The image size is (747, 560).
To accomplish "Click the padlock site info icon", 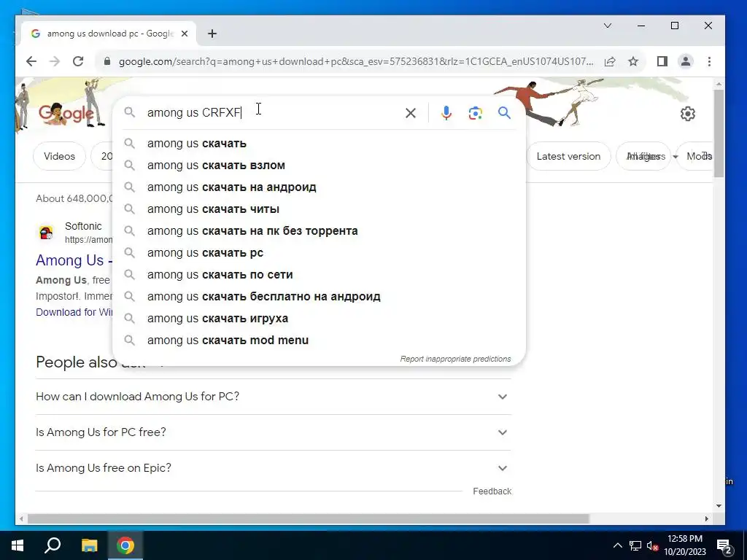I will point(107,61).
